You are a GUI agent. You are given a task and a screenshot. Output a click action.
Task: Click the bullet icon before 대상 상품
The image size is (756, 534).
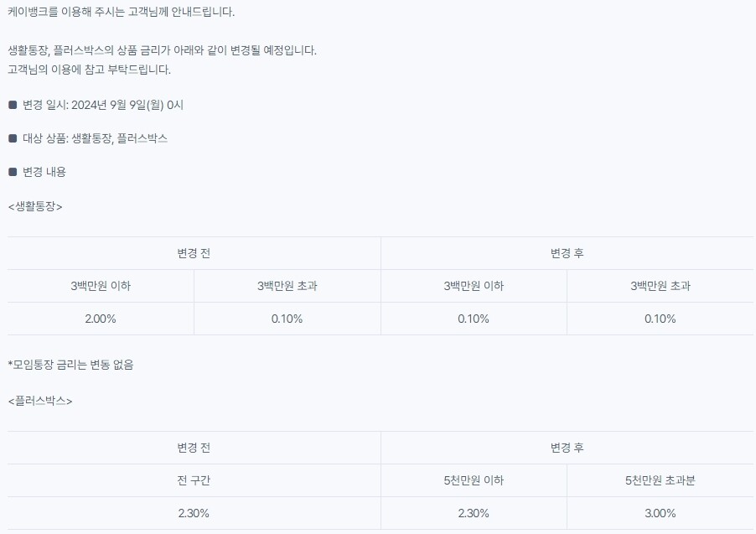13,138
